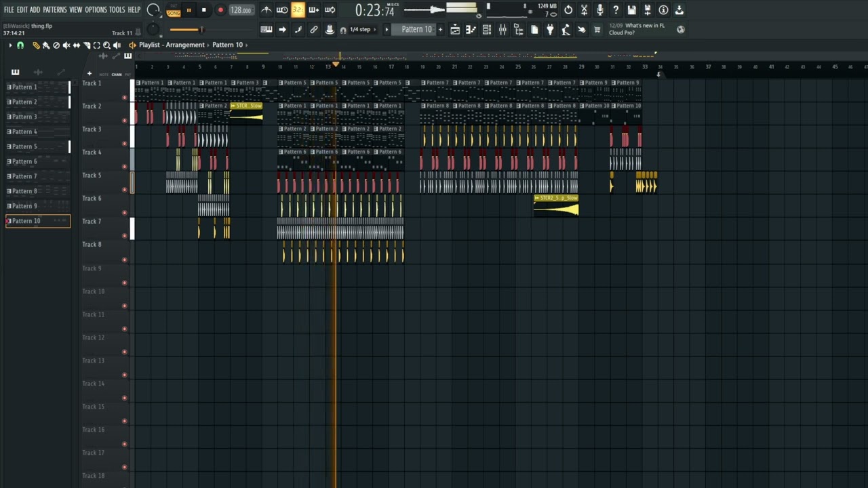The width and height of the screenshot is (868, 488).
Task: Open the playlist options menu arrow
Action: (x=10, y=45)
